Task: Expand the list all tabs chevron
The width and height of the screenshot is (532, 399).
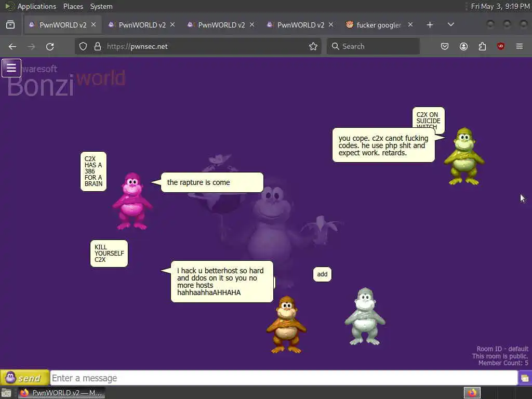Action: 451,25
